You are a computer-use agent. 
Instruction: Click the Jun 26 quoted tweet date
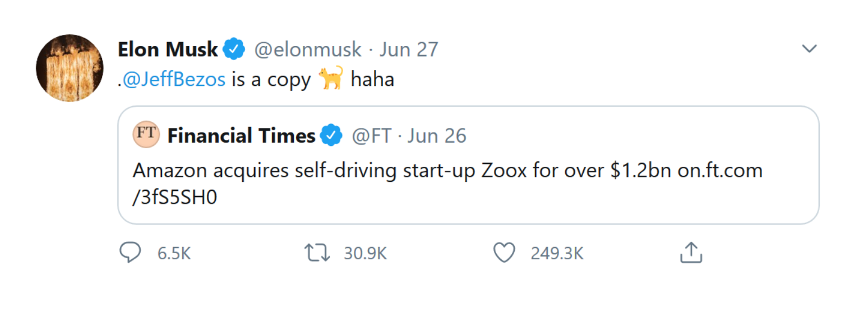[x=437, y=136]
